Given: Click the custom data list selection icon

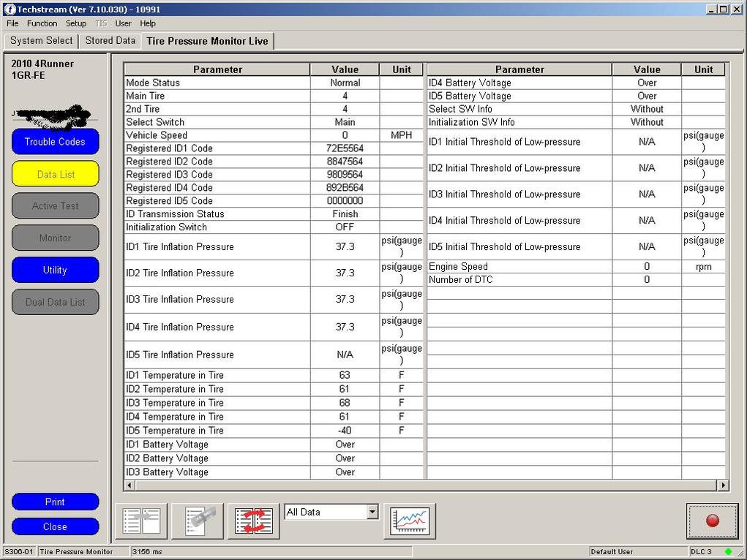Looking at the screenshot, I should pyautogui.click(x=198, y=521).
